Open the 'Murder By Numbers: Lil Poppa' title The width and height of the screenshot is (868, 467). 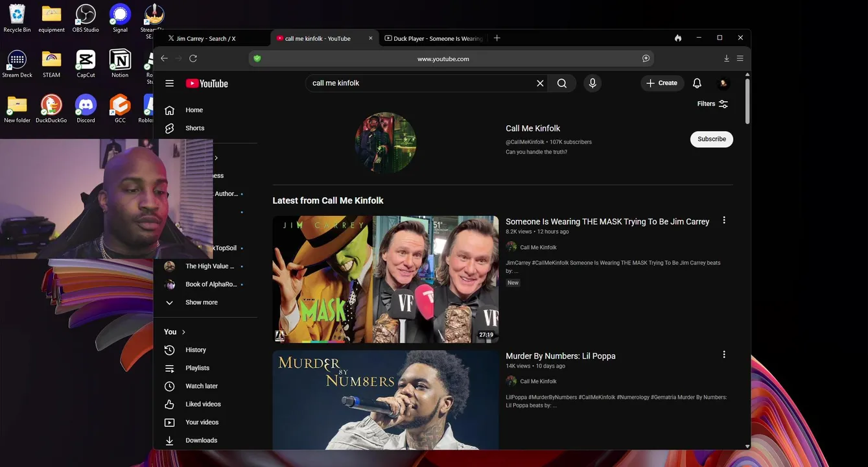pyautogui.click(x=561, y=356)
